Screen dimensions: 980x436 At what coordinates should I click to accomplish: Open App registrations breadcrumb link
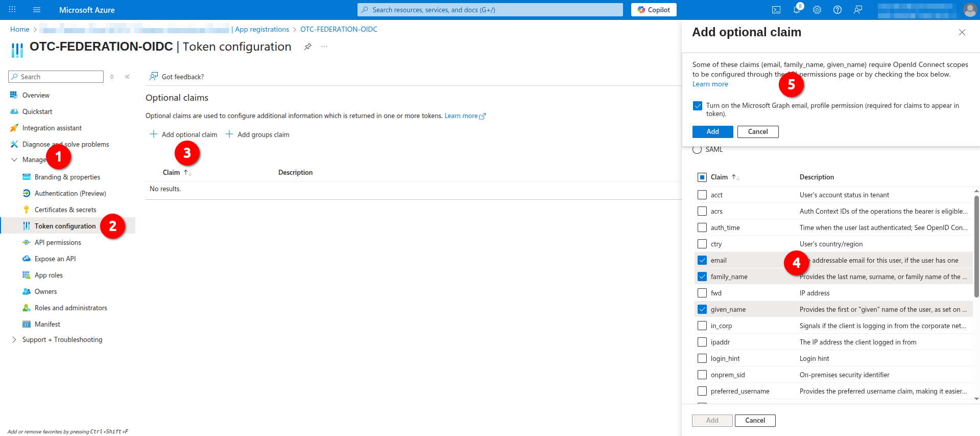point(261,29)
